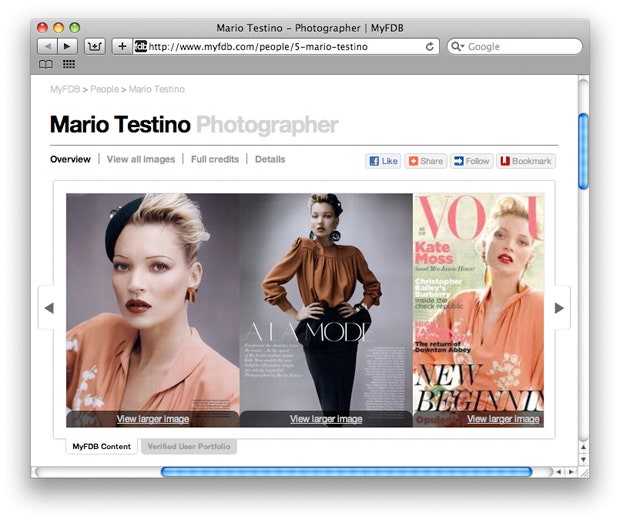
Task: Show bookmarks via the open book icon
Action: click(46, 64)
